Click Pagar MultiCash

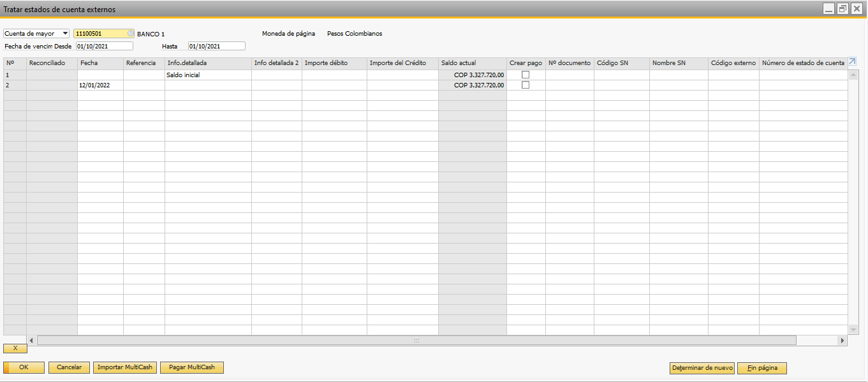tap(191, 367)
